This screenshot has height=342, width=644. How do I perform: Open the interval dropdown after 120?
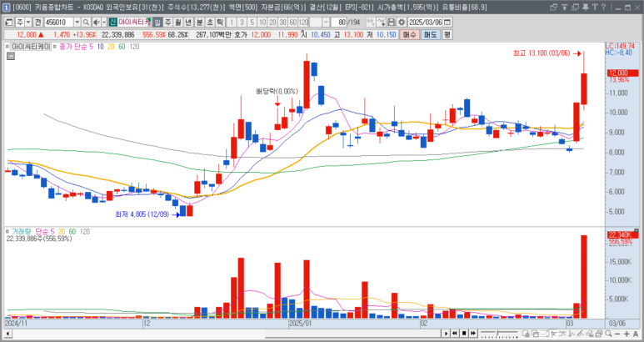coord(326,23)
